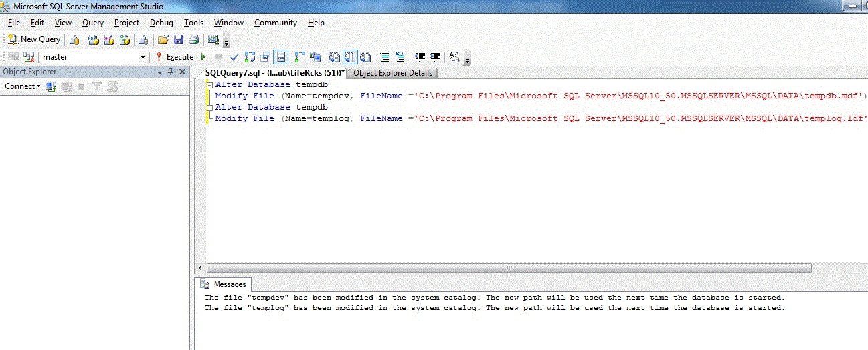The image size is (868, 350).
Task: Toggle the Object Explorer auto hide pin
Action: [171, 72]
